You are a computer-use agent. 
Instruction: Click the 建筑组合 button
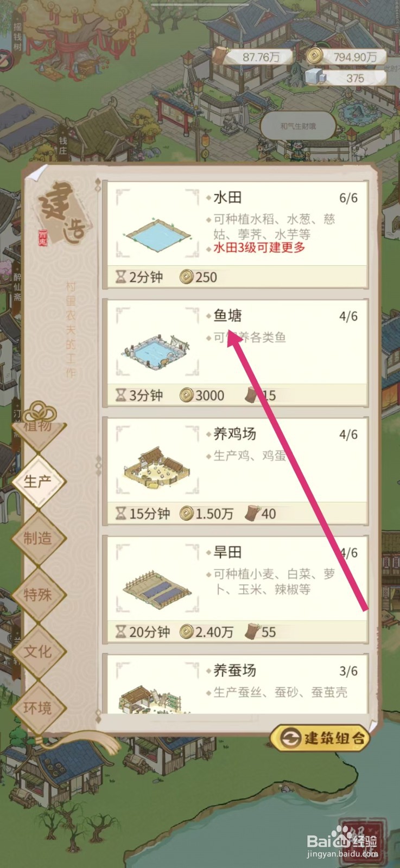point(320,738)
